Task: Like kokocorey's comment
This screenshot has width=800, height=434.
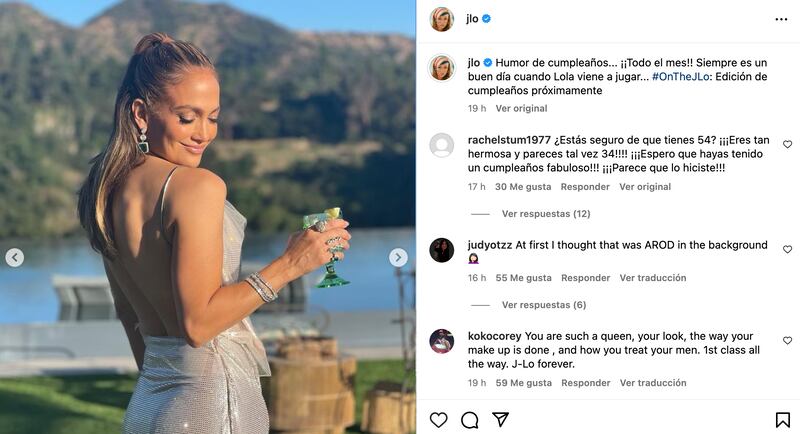Action: [787, 341]
